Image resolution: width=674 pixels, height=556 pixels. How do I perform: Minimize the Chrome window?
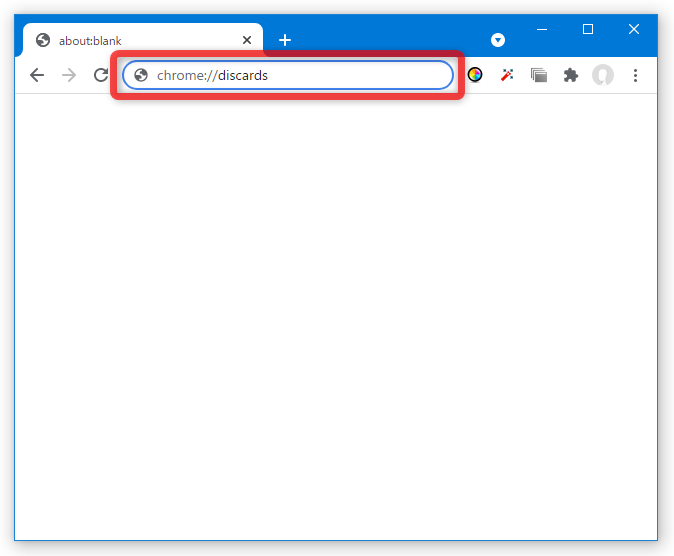[x=542, y=29]
